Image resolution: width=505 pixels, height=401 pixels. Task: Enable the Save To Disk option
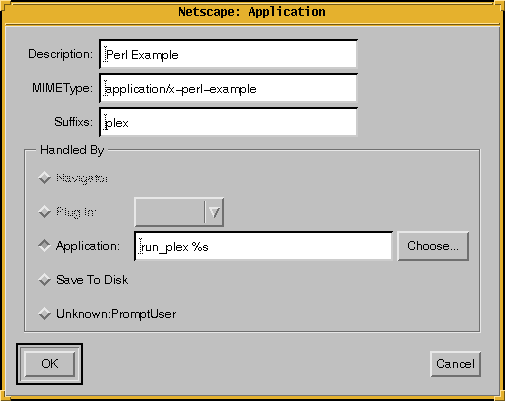coord(83,280)
